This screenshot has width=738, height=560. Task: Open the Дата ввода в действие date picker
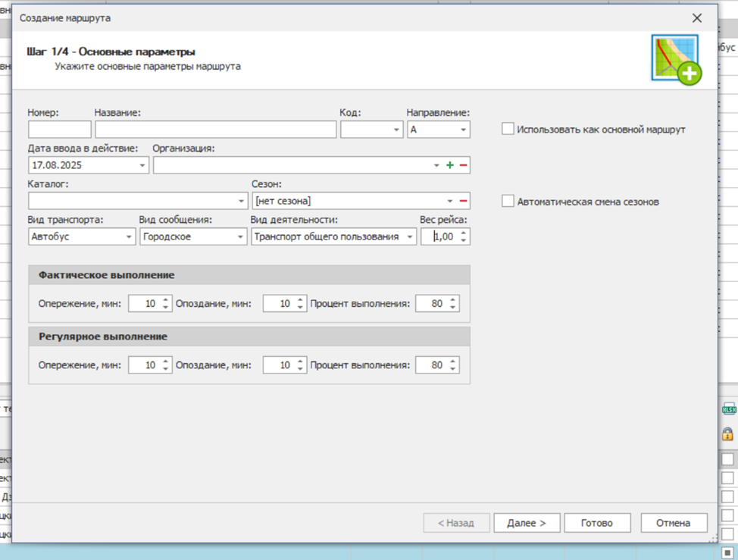[x=142, y=165]
